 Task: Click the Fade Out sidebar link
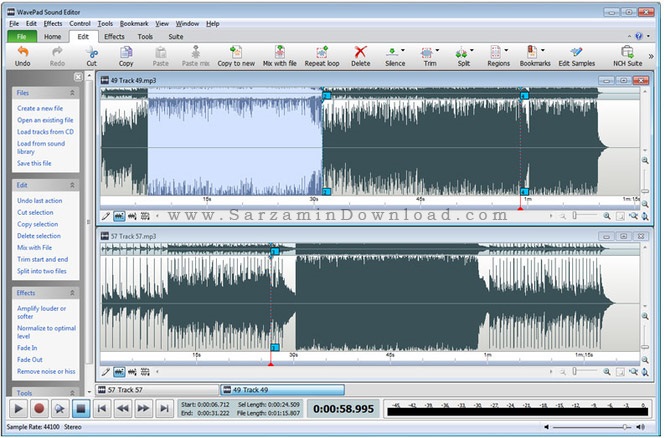pos(30,359)
